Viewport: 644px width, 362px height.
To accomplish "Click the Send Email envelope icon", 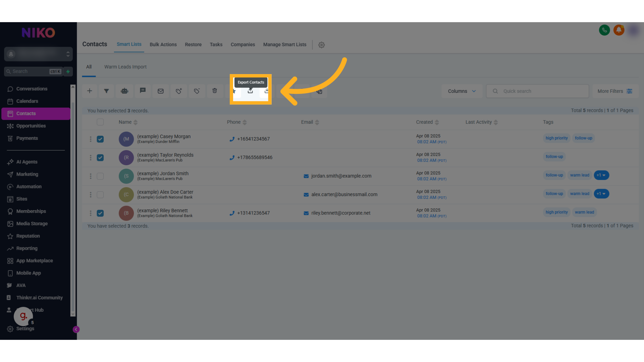I will tap(161, 91).
